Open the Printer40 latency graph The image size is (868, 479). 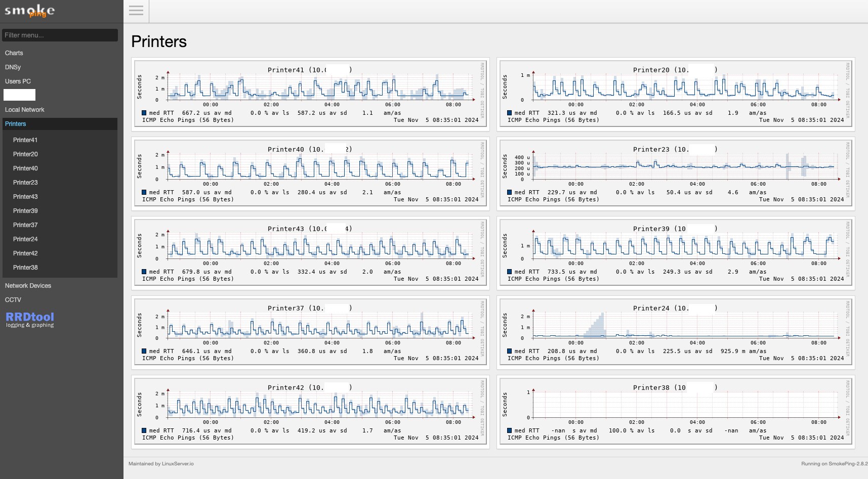[310, 174]
